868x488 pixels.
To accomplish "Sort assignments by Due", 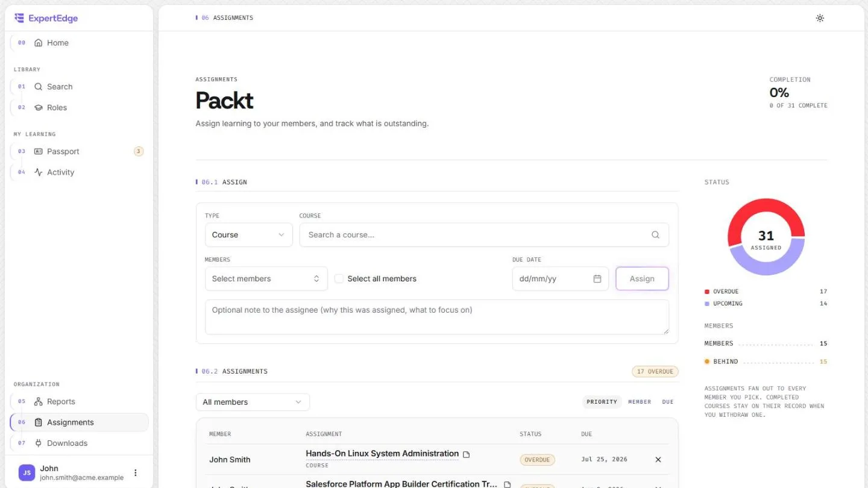I will click(668, 402).
